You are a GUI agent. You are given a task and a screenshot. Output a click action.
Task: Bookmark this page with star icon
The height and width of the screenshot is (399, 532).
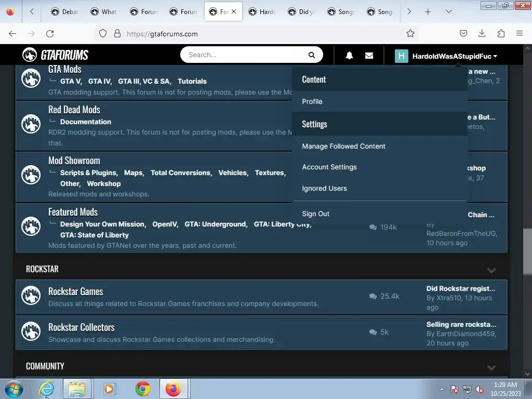click(x=410, y=33)
